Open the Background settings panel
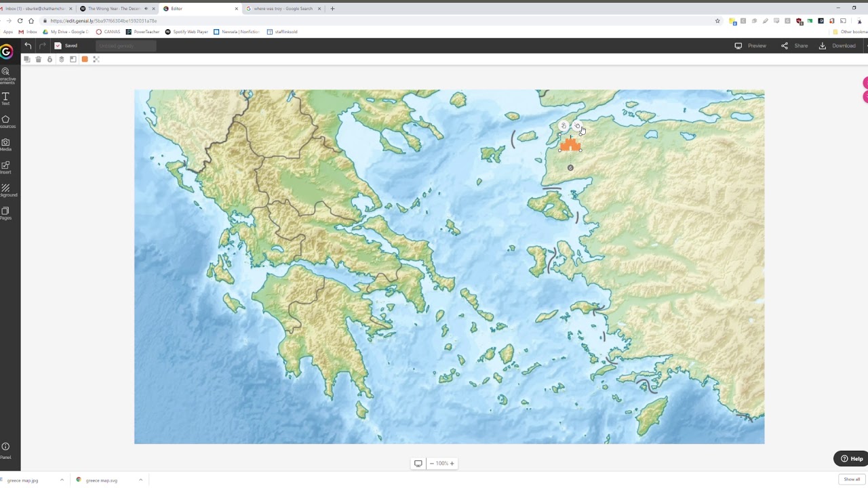This screenshot has width=868, height=488. tap(6, 190)
